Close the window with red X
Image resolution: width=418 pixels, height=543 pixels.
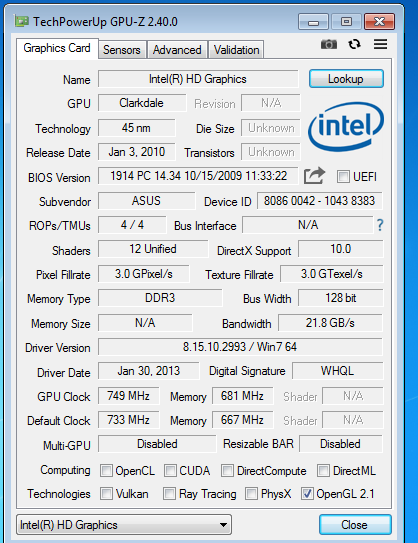coord(379,22)
